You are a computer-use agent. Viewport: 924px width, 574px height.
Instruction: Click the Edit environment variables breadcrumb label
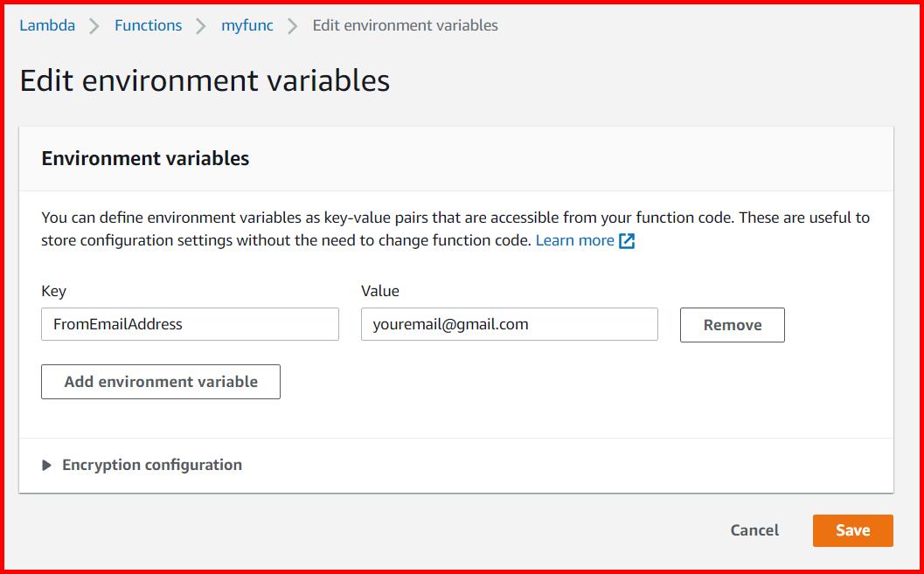(x=405, y=25)
